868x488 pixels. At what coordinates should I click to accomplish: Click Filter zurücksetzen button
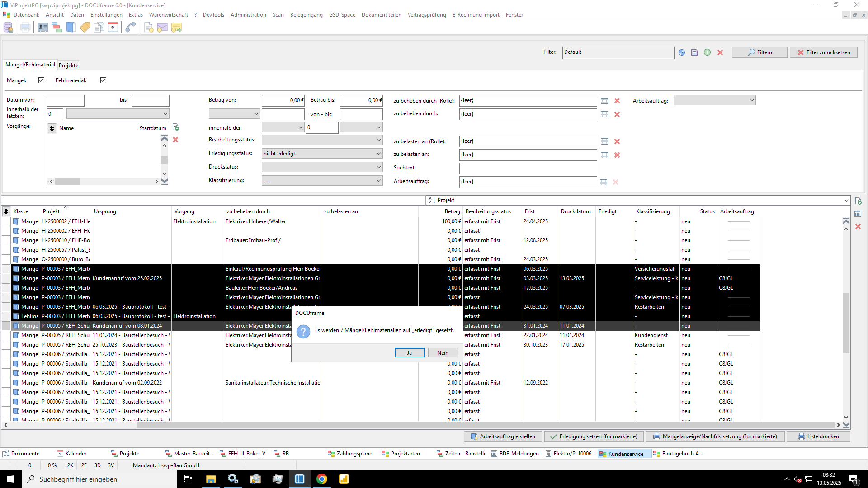(824, 52)
